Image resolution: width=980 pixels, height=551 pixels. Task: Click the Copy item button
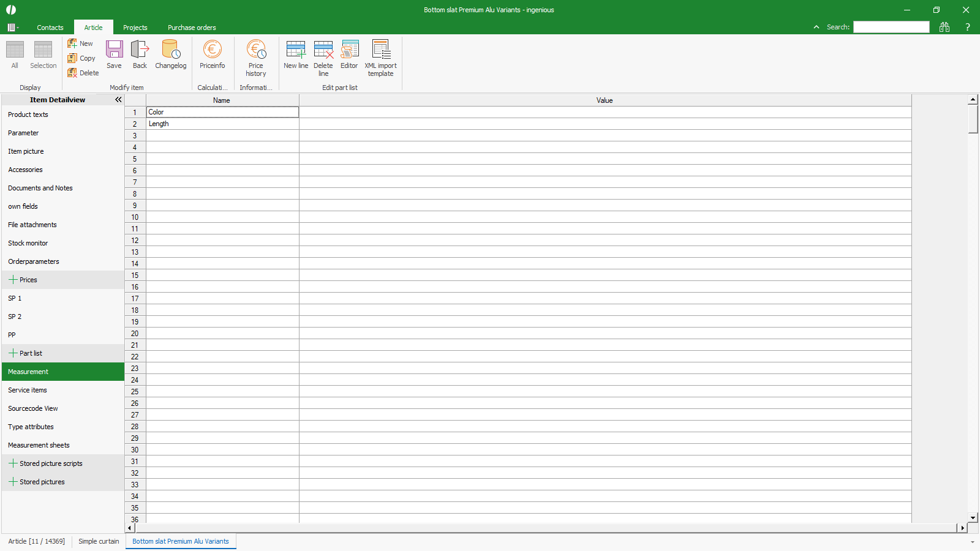pyautogui.click(x=81, y=58)
